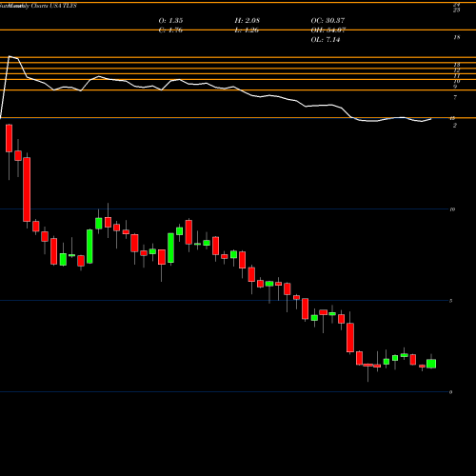Click the high value 'H: 2.08'
The image size is (476, 476).
click(248, 21)
